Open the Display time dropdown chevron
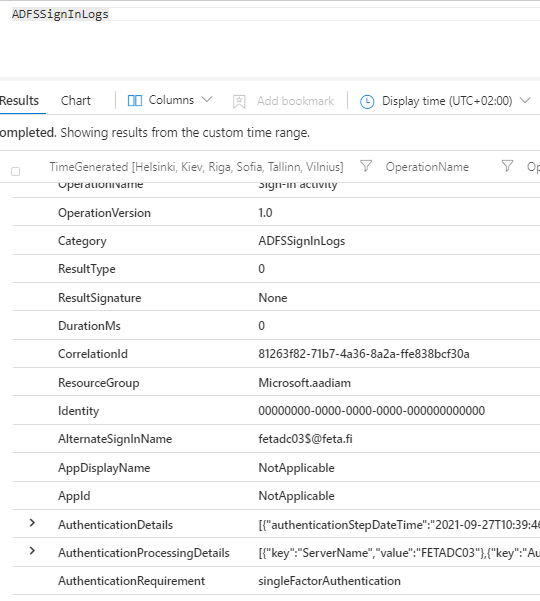 click(525, 100)
